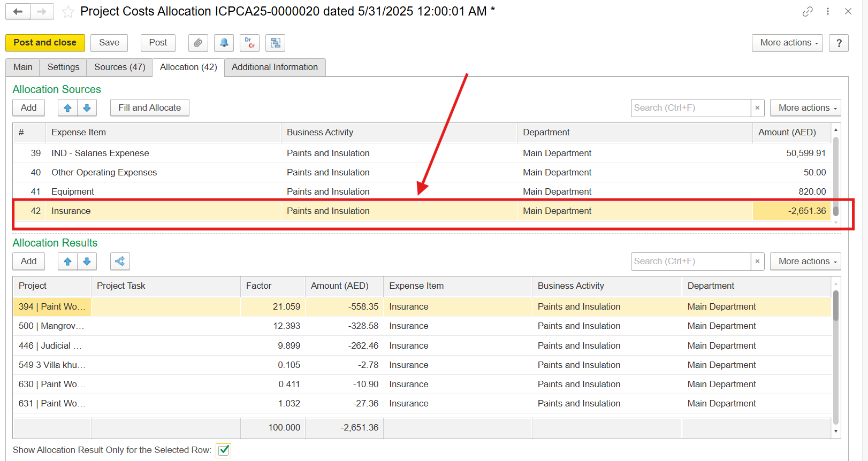Viewport: 868px width, 461px height.
Task: Open the Additional Information tab
Action: 275,67
